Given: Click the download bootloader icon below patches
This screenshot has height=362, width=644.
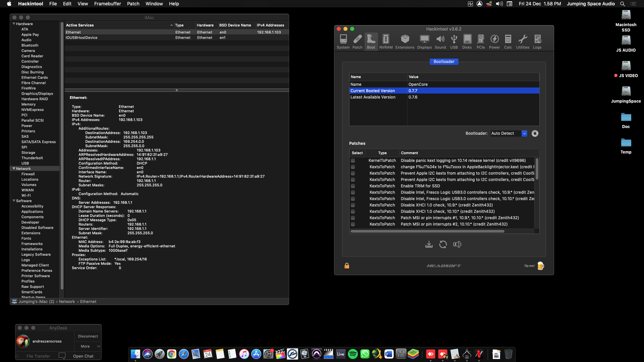Looking at the screenshot, I should pyautogui.click(x=429, y=244).
